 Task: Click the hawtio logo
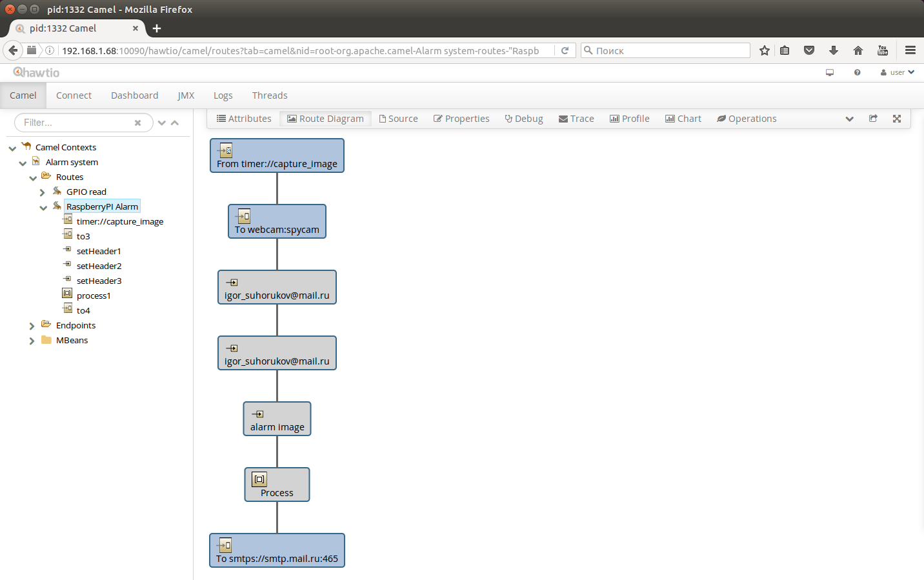pos(36,72)
